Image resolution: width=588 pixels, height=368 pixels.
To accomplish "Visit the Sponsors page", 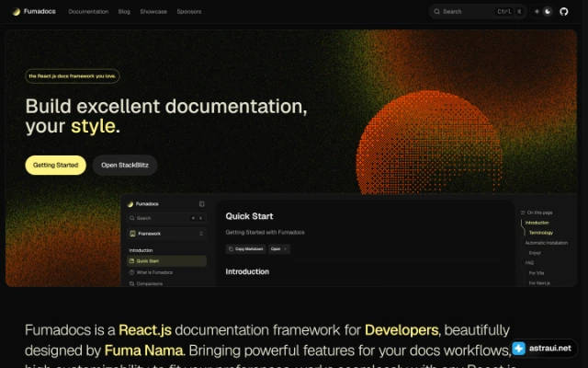I will click(x=189, y=12).
